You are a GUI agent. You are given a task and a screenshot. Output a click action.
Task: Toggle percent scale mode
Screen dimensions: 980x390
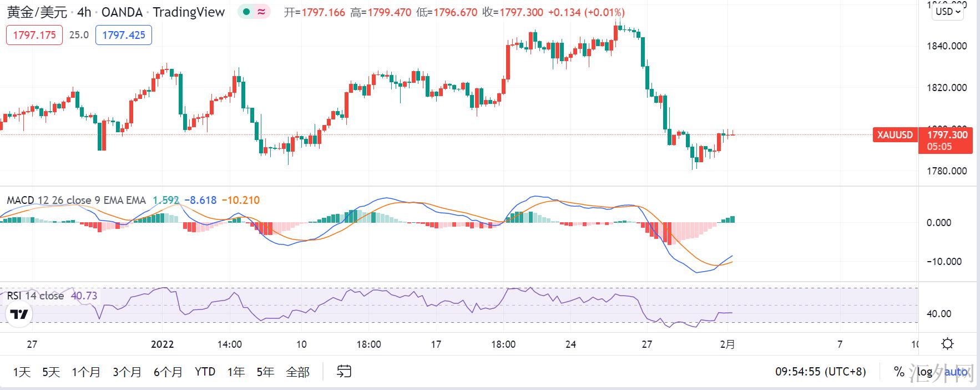click(899, 372)
